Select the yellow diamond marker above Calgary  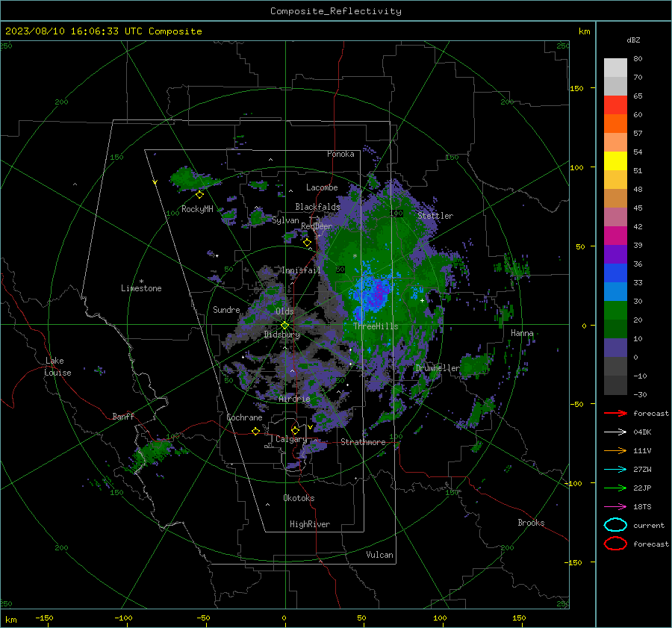click(295, 430)
